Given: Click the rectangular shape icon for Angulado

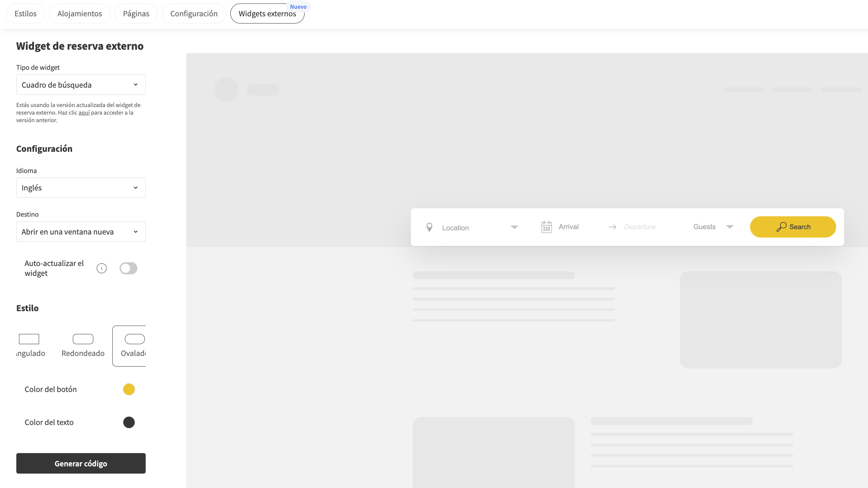Looking at the screenshot, I should (x=29, y=339).
